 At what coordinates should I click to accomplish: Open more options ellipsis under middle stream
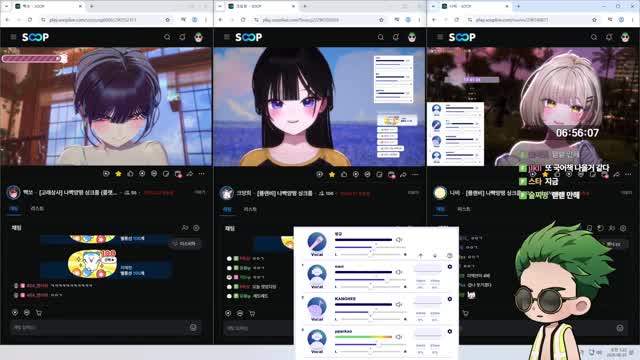coord(415,175)
